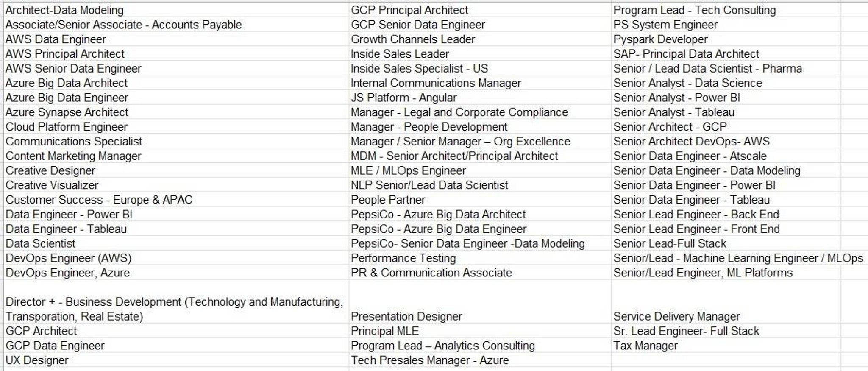
Task: Select SAP- Principal Data Architect cell
Action: coord(726,54)
